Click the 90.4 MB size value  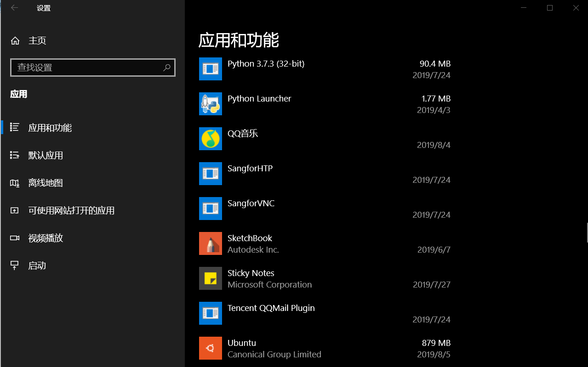coord(435,64)
